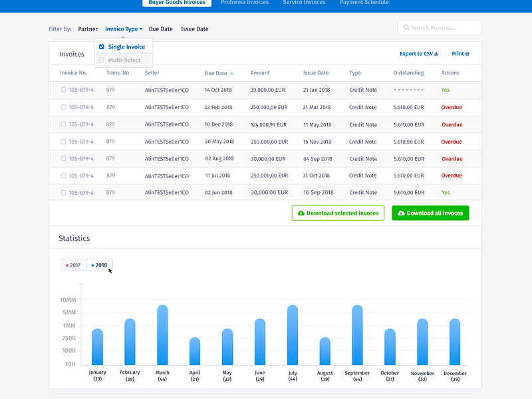This screenshot has width=532, height=399.
Task: Click the Download all invoices button
Action: [430, 213]
